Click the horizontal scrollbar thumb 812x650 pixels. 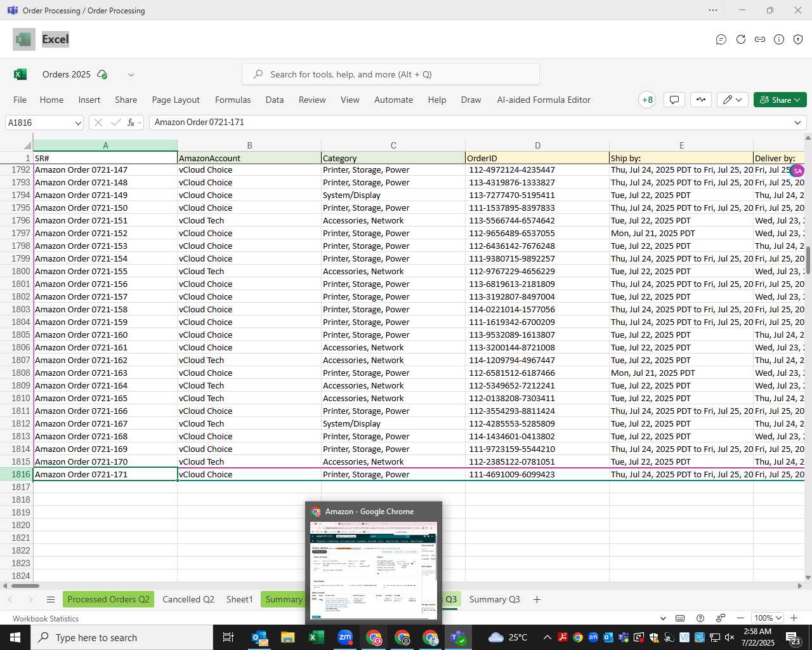[24, 585]
